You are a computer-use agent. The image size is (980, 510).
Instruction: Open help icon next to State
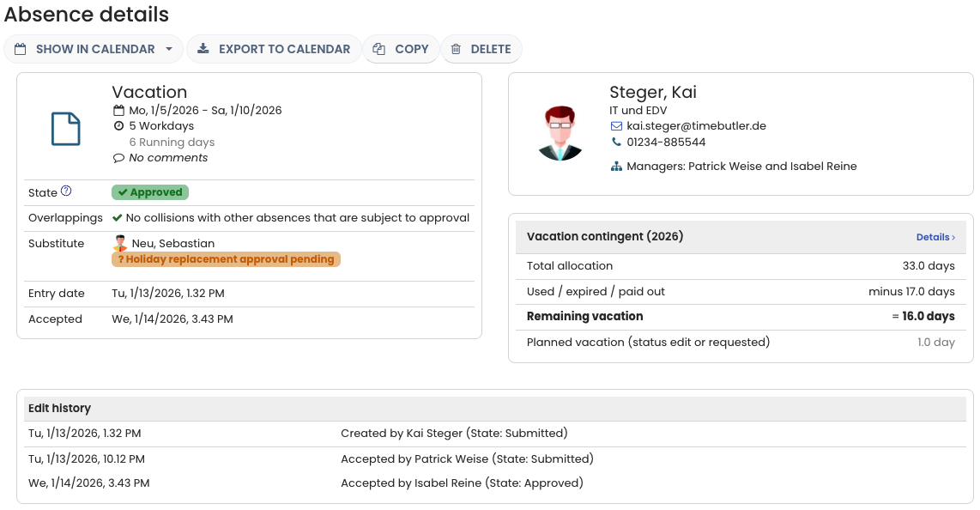click(66, 191)
